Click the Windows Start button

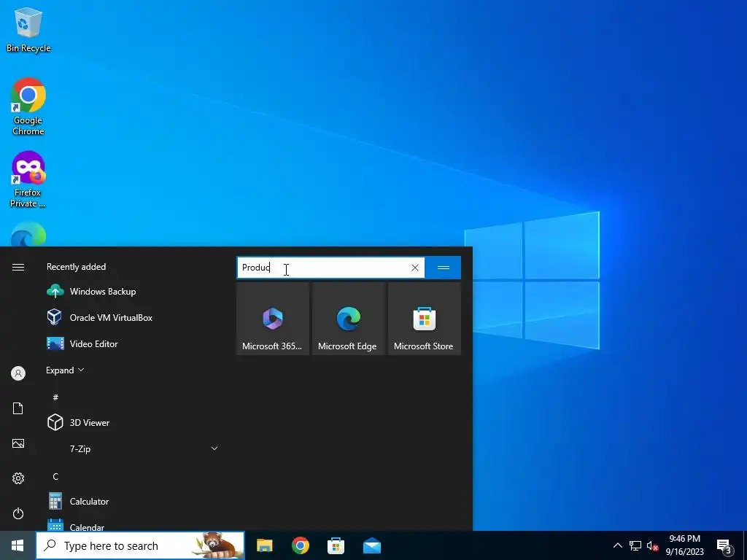point(18,545)
